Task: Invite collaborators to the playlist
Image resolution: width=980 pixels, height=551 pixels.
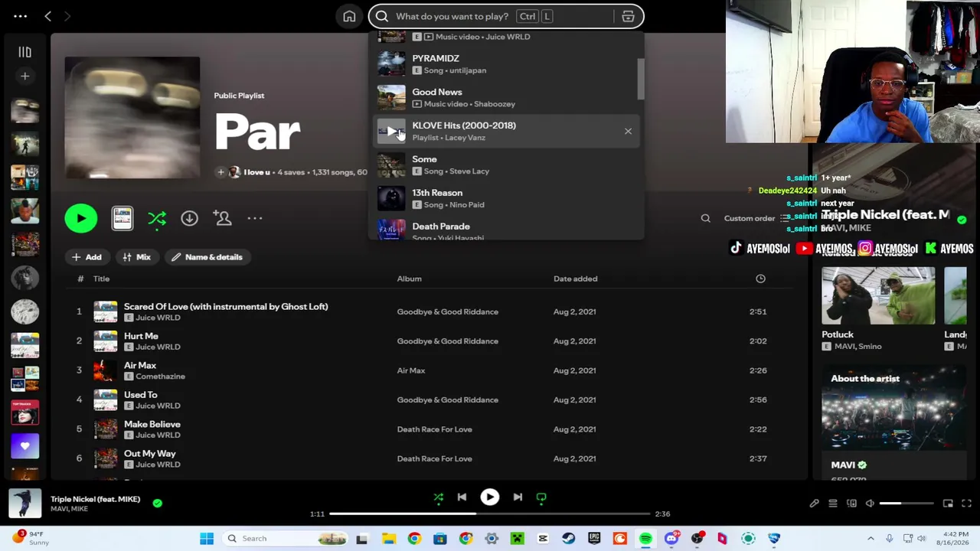Action: click(x=223, y=218)
